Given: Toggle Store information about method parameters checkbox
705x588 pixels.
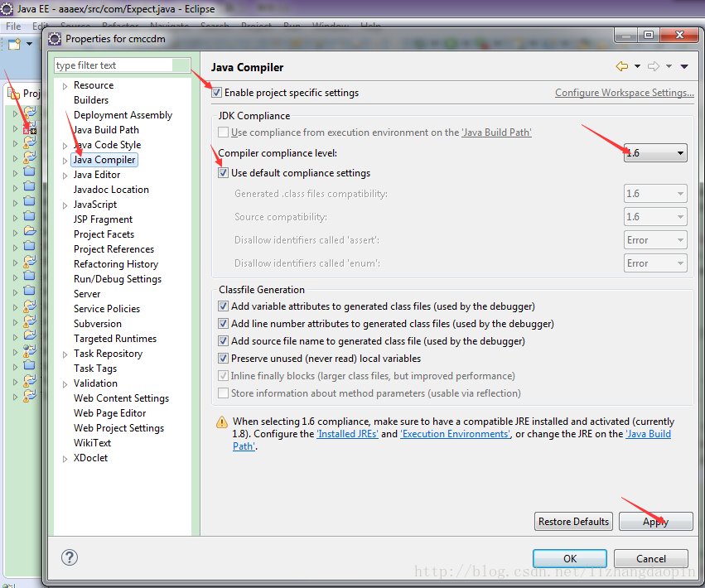Looking at the screenshot, I should coord(223,393).
